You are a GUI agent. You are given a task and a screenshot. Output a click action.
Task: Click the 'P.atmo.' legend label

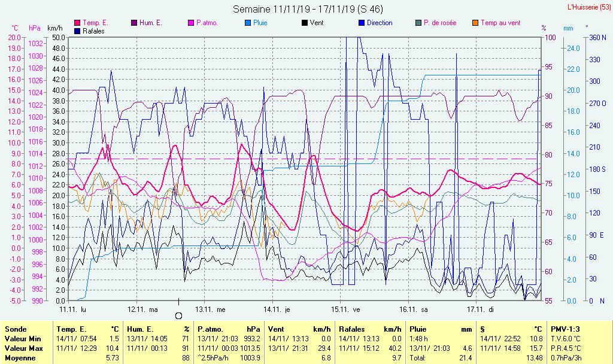pos(207,23)
